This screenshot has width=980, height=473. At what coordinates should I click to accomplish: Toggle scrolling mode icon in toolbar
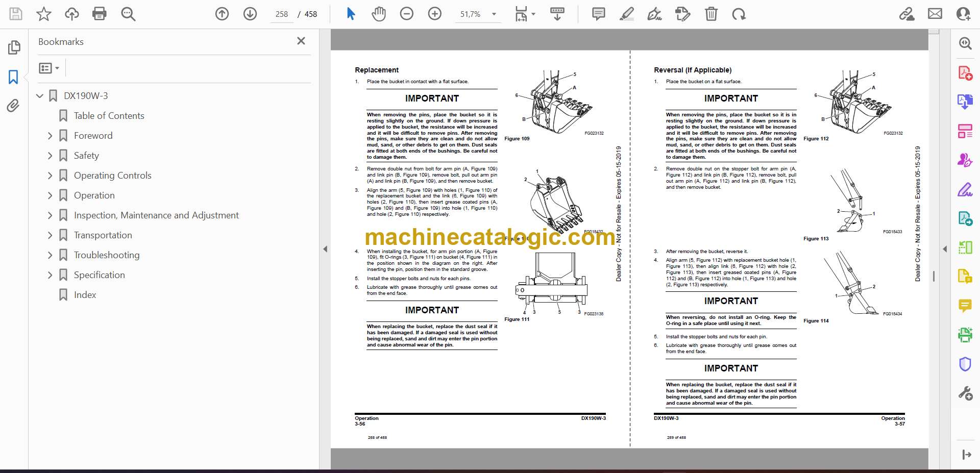[557, 14]
